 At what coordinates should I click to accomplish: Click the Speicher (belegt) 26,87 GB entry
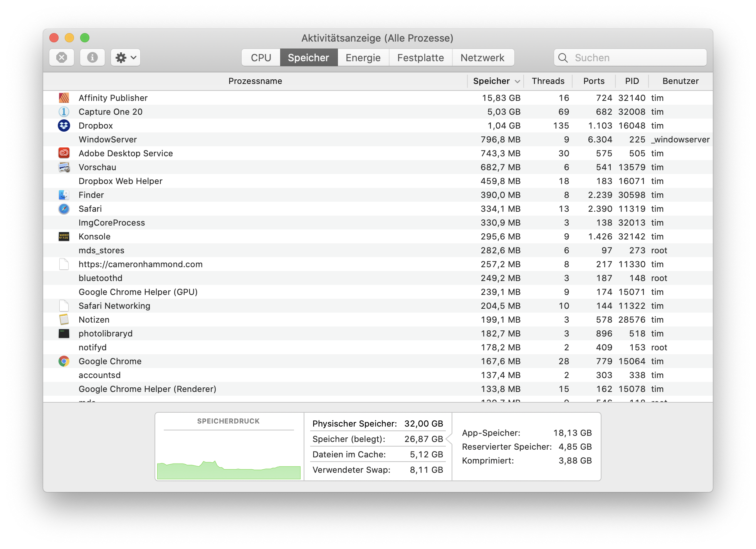[378, 439]
